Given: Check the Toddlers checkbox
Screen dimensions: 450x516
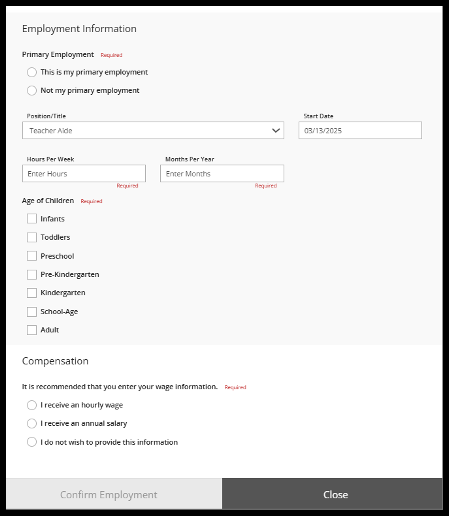Looking at the screenshot, I should 32,237.
